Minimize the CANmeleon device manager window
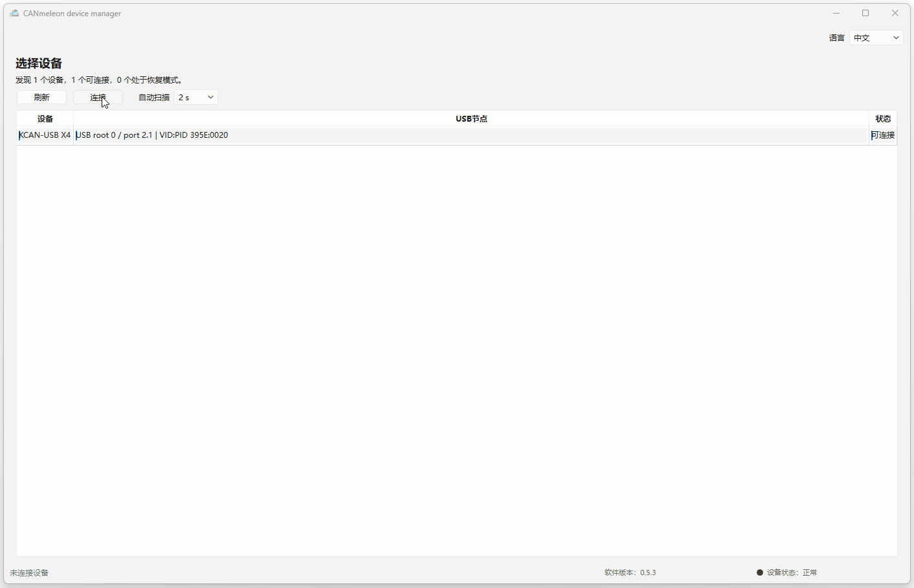The height and width of the screenshot is (588, 914). (x=836, y=13)
